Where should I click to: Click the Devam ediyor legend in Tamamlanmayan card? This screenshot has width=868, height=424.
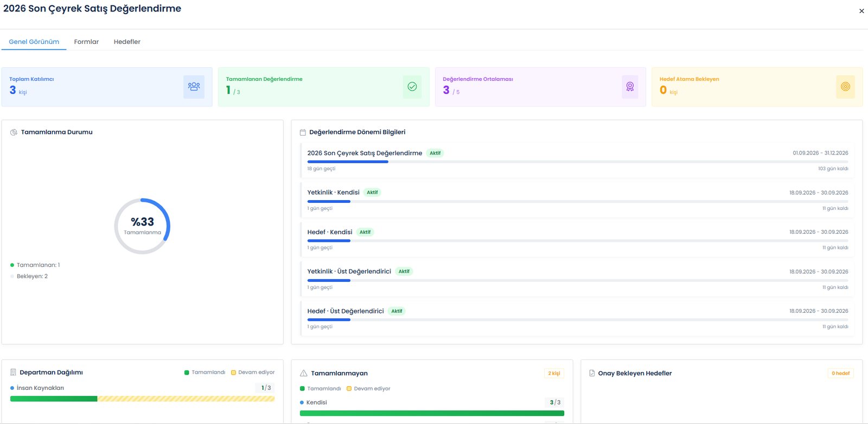tap(368, 389)
